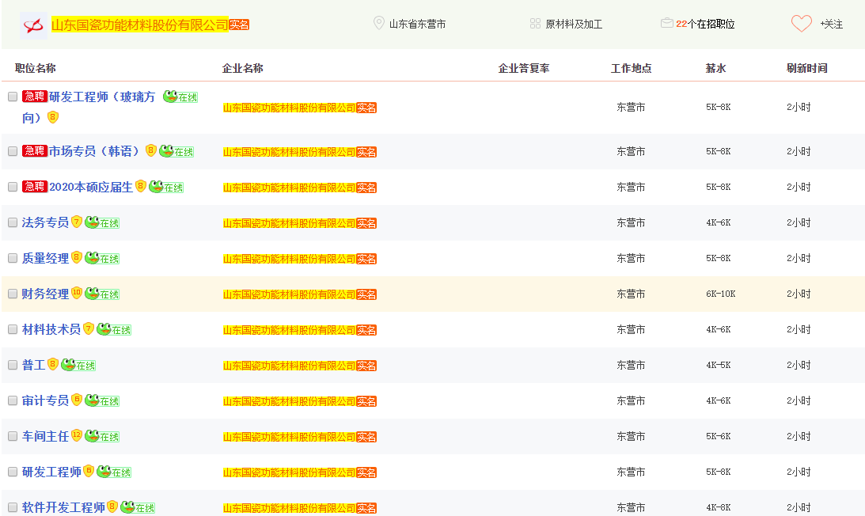Click the briefcase icon beside 22个在招职位
Viewport: 865px width, 516px height.
point(666,23)
